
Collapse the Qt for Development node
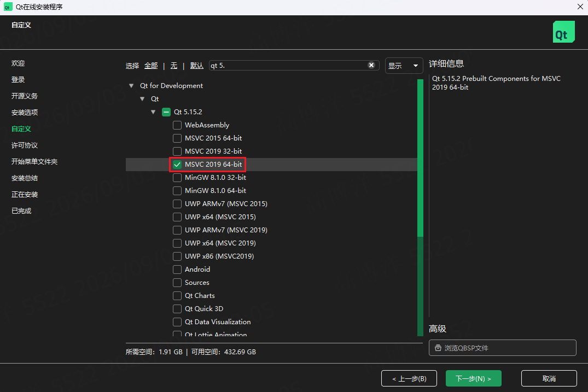pos(131,86)
